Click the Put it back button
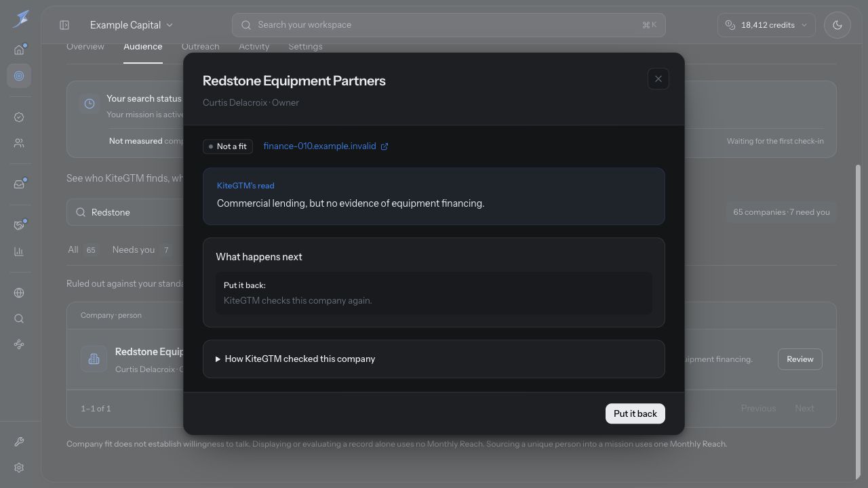This screenshot has height=488, width=868. (x=635, y=413)
